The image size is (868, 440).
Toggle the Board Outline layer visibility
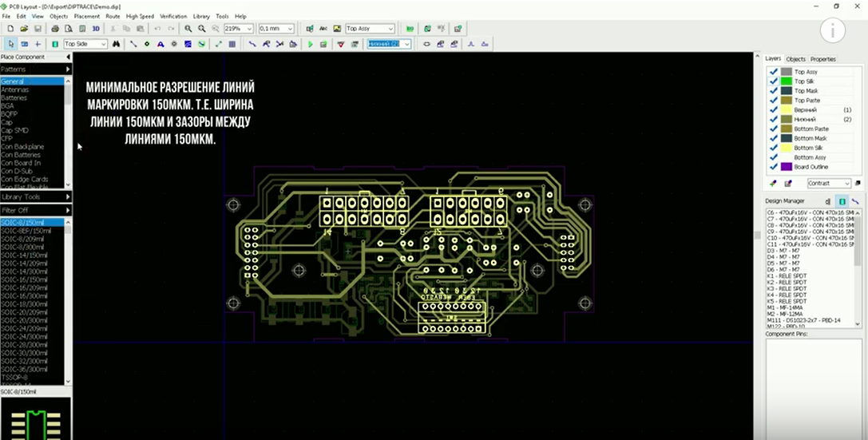click(x=774, y=167)
